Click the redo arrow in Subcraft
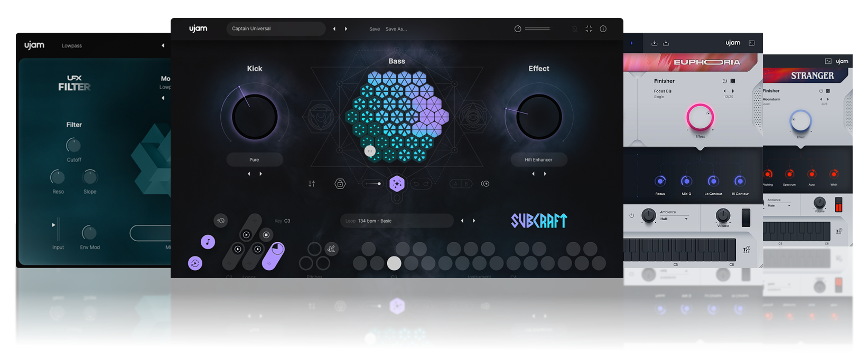The height and width of the screenshot is (361, 868). coord(426,184)
